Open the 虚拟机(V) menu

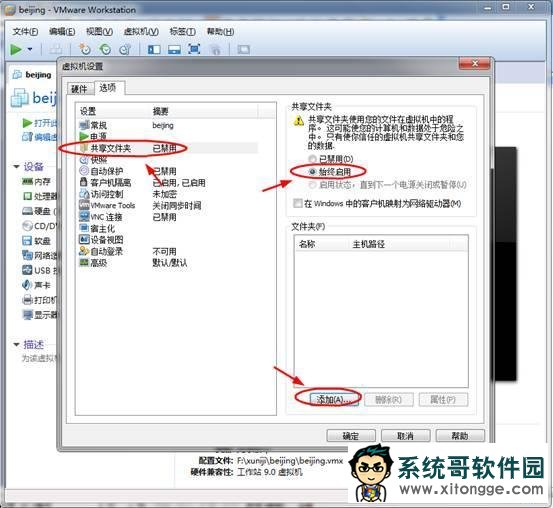141,32
